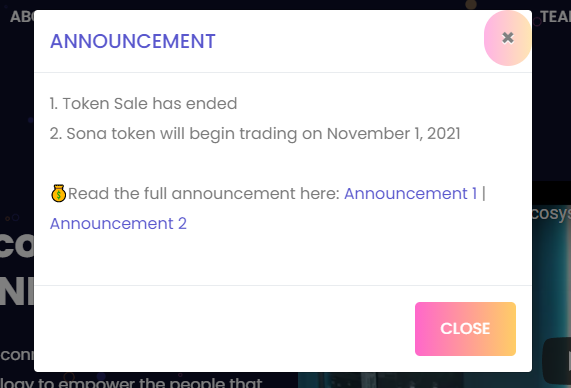Click the "empower the people that" paragraph
Screen dimensions: 571x388
pyautogui.click(x=131, y=383)
